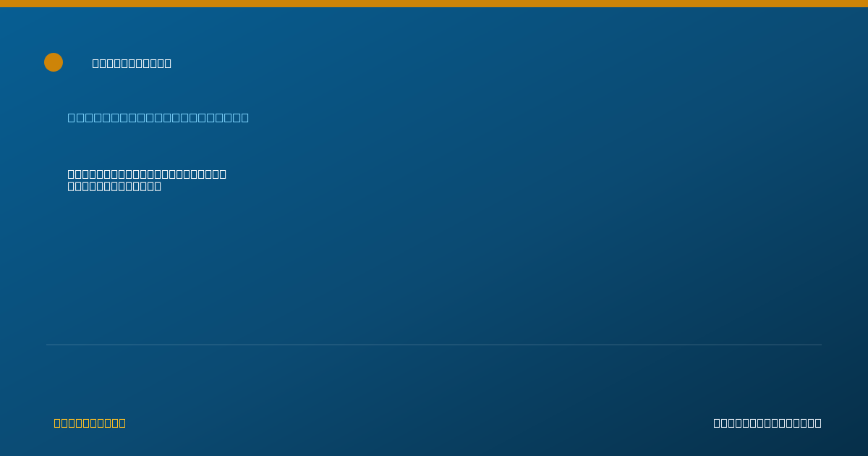868x456 pixels.
Task: Click the white footer text at bottom right
Action: point(767,423)
